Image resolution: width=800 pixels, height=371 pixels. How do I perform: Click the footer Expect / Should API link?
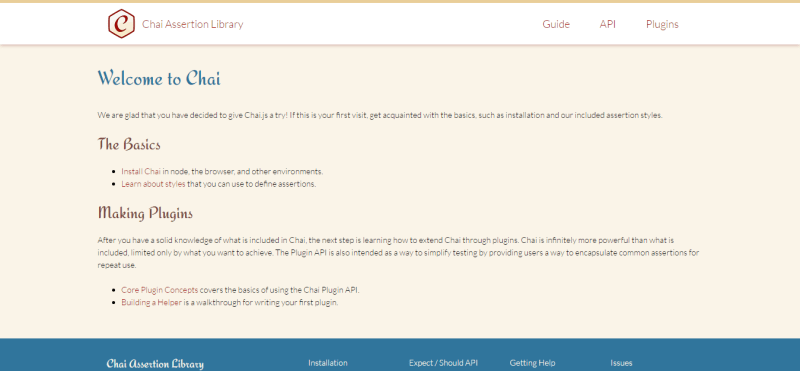(x=443, y=363)
